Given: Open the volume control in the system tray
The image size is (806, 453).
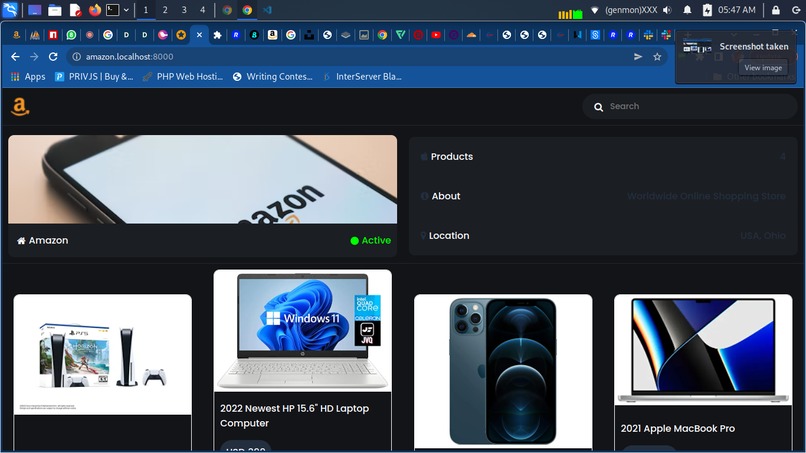Looking at the screenshot, I should click(x=667, y=10).
